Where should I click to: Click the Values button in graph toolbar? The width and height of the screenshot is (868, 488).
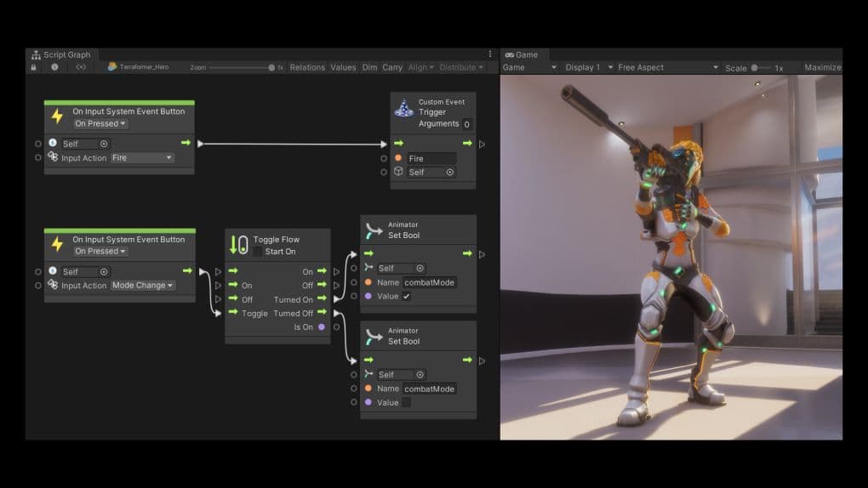[343, 67]
